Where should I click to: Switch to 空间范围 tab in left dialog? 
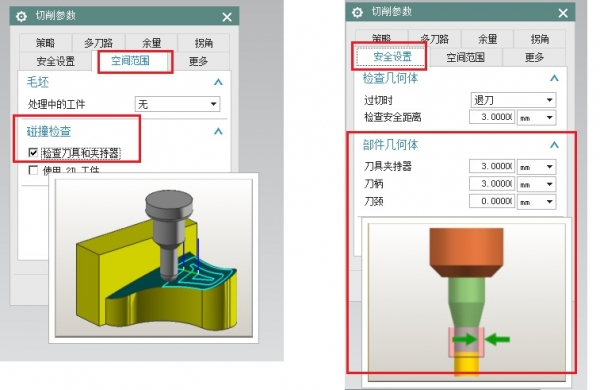tap(130, 60)
